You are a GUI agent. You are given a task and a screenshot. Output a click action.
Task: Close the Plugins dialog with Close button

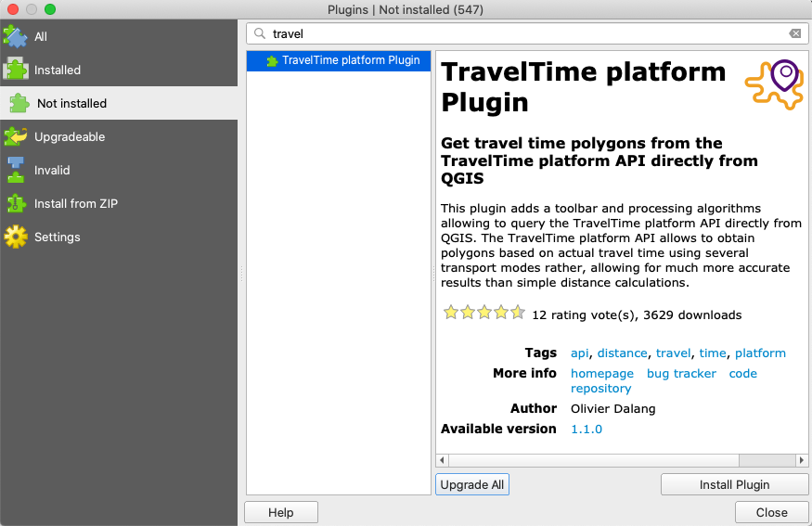point(771,512)
